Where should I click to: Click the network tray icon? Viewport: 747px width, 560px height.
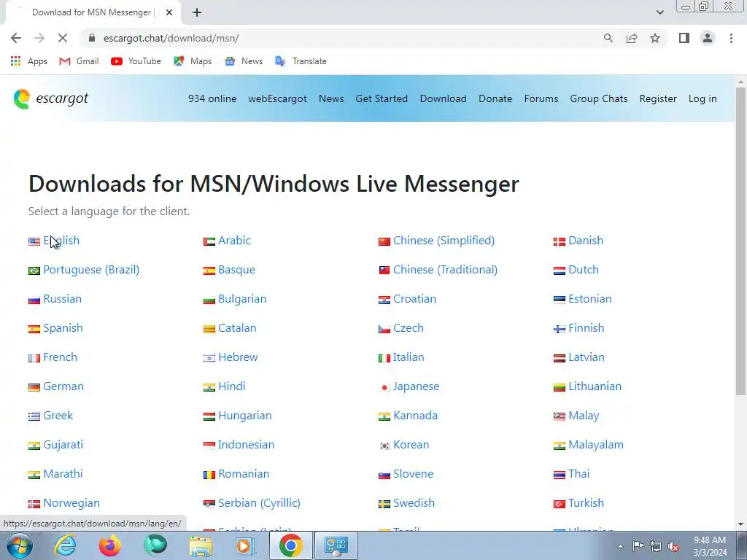pyautogui.click(x=656, y=546)
